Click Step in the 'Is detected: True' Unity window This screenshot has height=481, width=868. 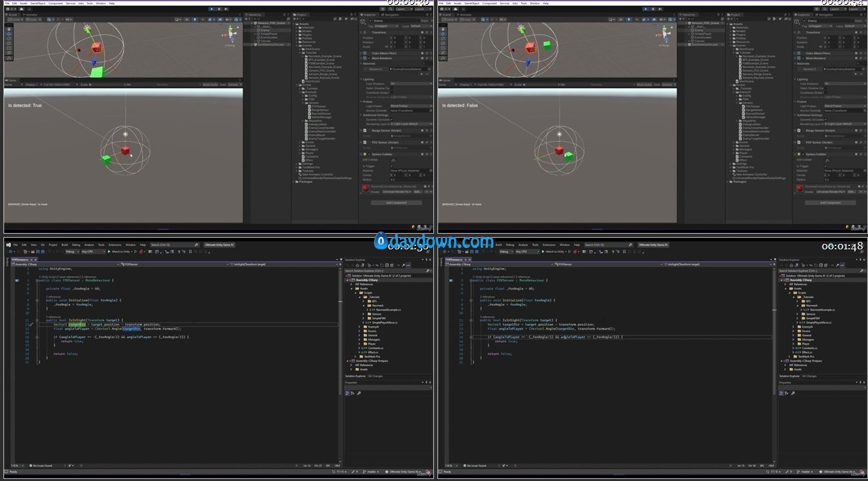coord(225,9)
